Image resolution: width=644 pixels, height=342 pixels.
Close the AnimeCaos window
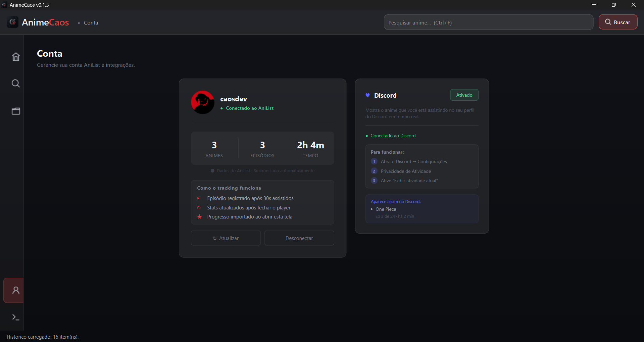(x=634, y=5)
